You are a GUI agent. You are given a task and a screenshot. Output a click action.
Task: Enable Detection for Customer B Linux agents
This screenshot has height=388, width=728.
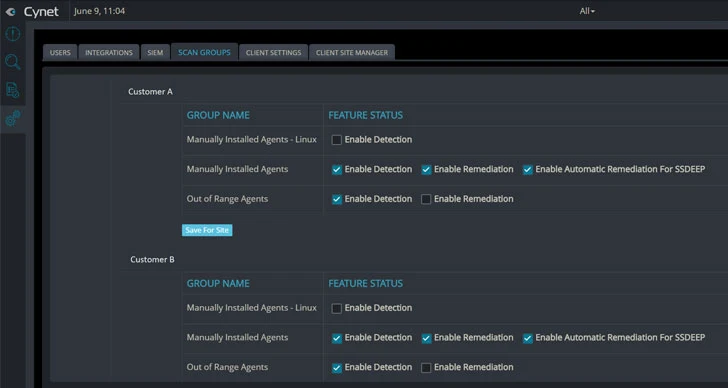point(337,308)
